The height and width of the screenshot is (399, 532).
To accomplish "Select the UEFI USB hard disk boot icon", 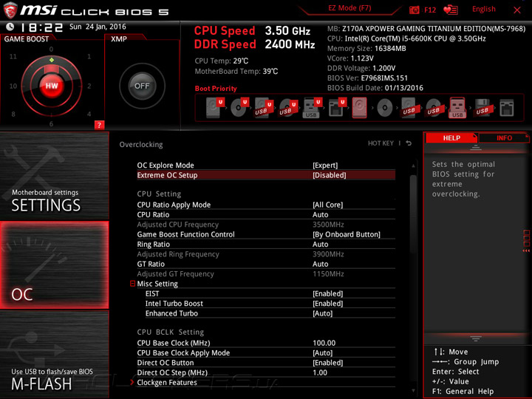I will [263, 108].
